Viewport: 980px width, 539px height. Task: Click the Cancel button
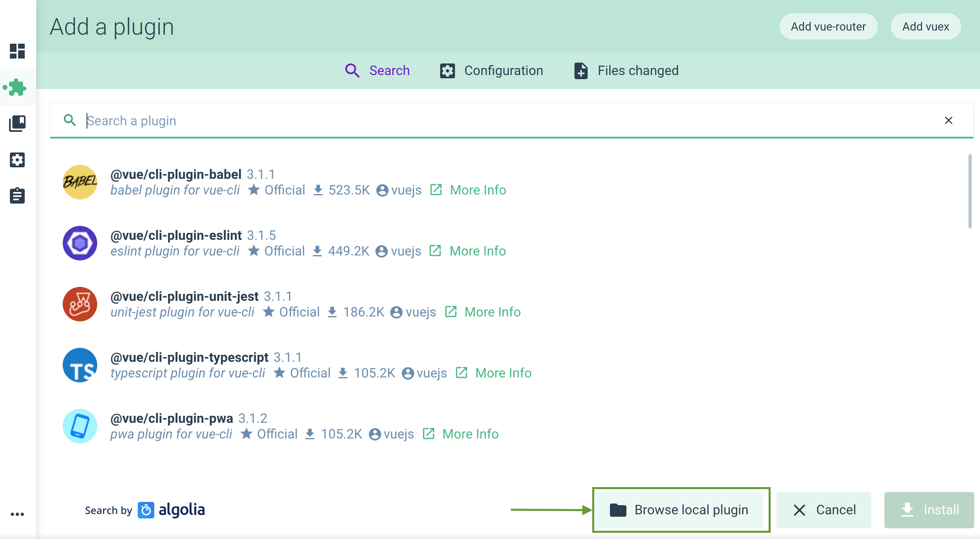826,509
